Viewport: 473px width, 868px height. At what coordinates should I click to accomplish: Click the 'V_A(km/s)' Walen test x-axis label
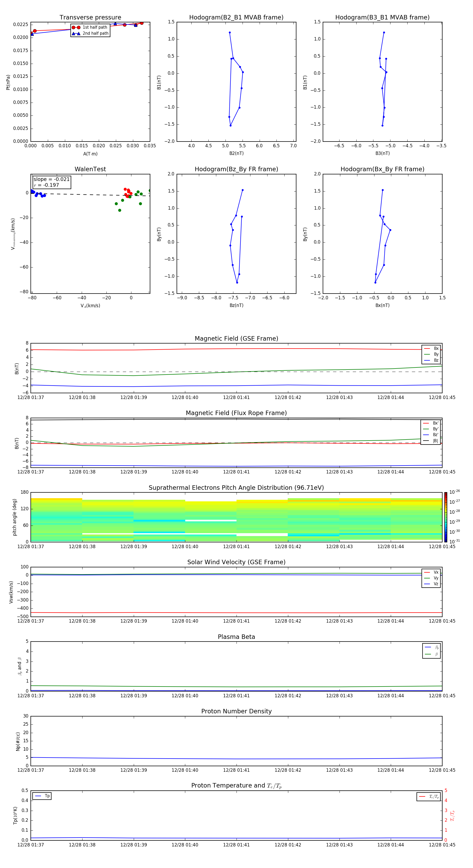pyautogui.click(x=90, y=306)
